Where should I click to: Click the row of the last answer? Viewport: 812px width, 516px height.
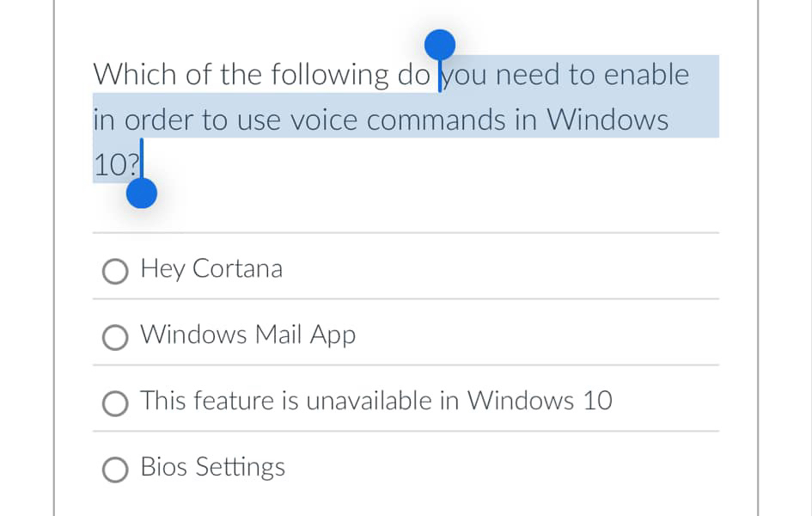[404, 467]
